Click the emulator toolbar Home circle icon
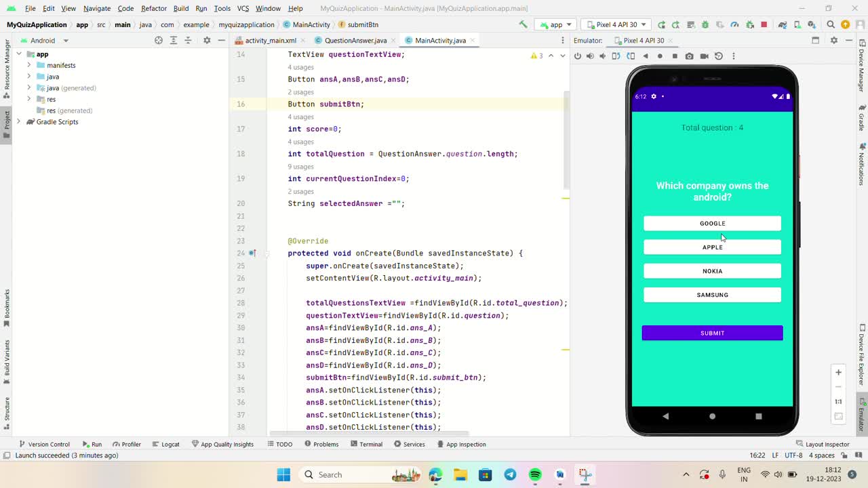The height and width of the screenshot is (488, 868). pos(660,56)
